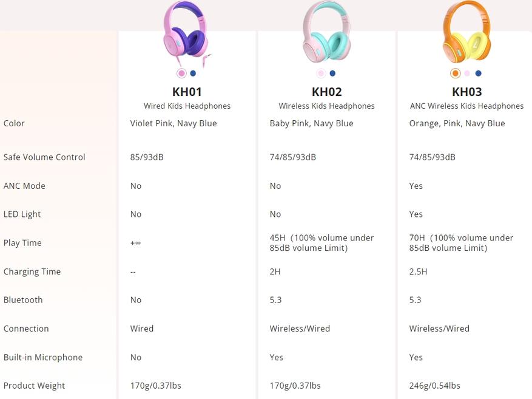532x399 pixels.
Task: Click Wireless Kids Headphones subtitle under KH02
Action: point(326,106)
